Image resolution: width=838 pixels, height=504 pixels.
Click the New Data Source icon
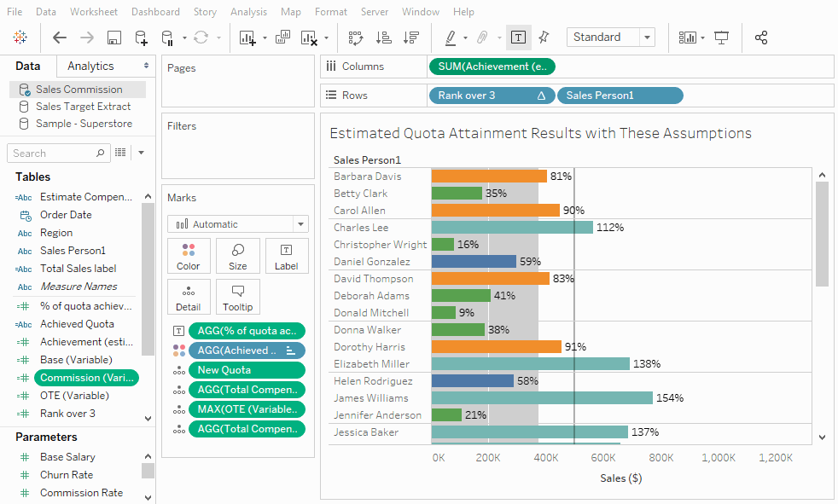pos(141,38)
